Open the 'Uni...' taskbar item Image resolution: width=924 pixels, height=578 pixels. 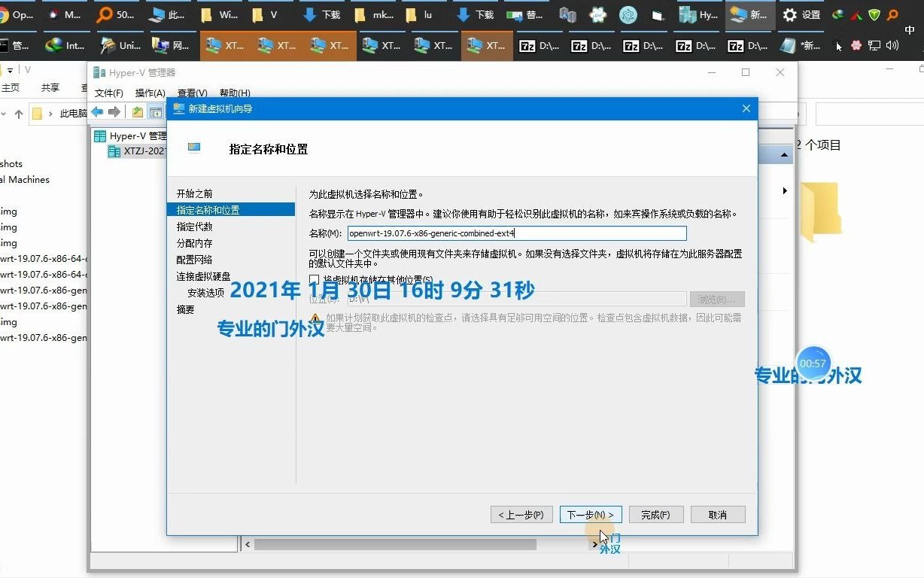[x=120, y=46]
